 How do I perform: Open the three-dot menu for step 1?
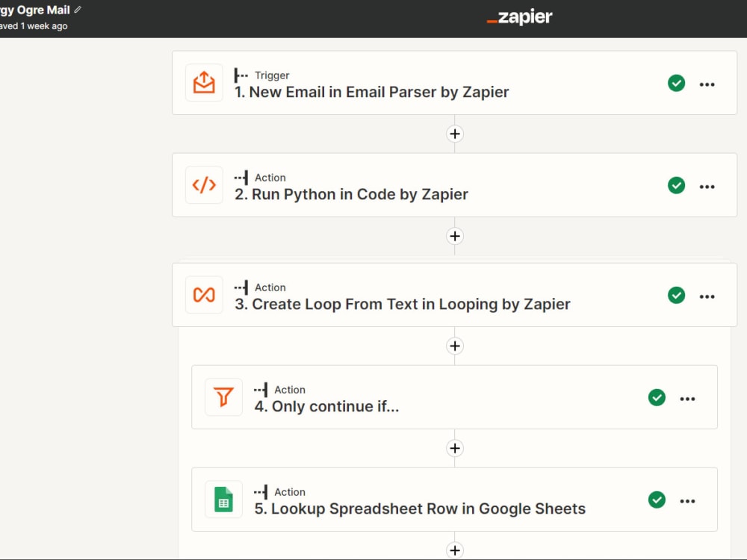click(707, 84)
